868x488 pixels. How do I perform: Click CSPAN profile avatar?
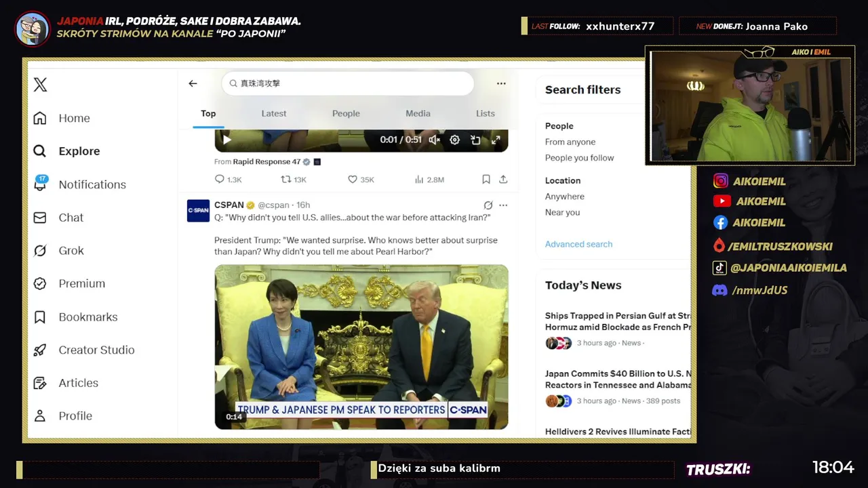[x=198, y=211]
